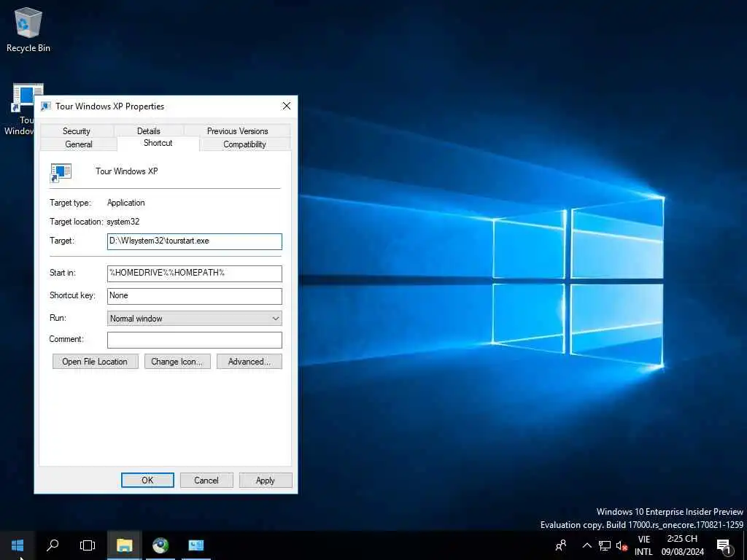Select the Shortcut tab

pos(158,143)
